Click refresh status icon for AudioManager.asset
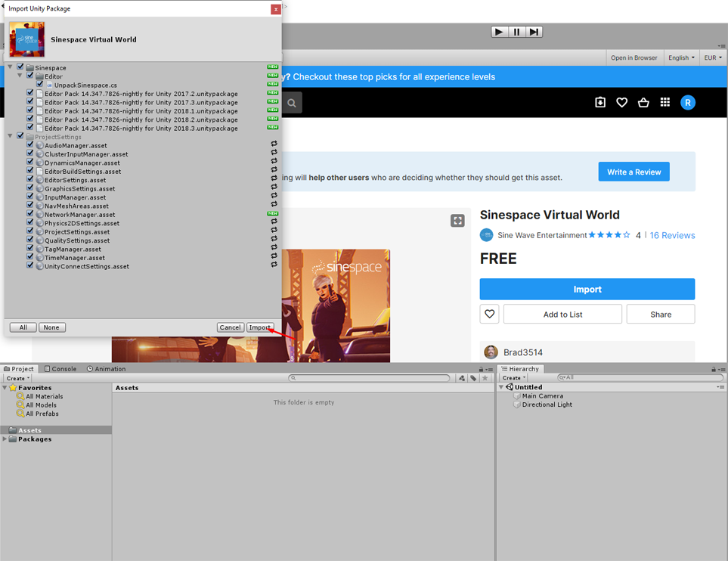 (274, 144)
